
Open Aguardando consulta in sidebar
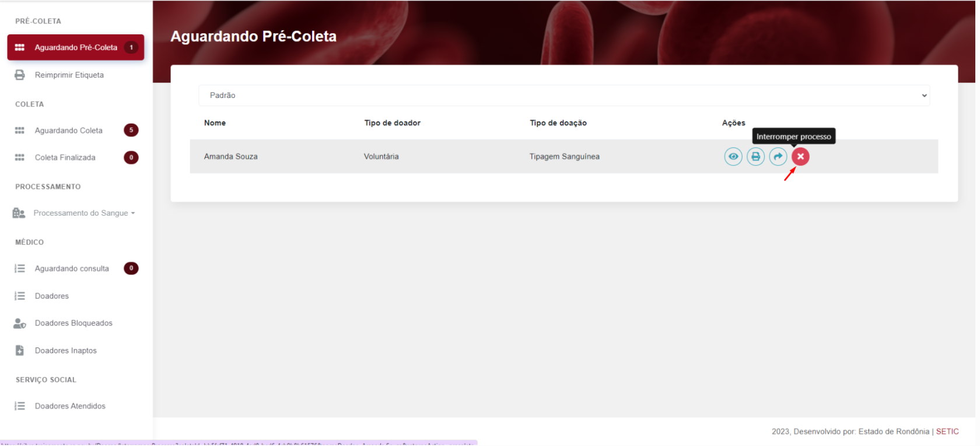(x=72, y=268)
